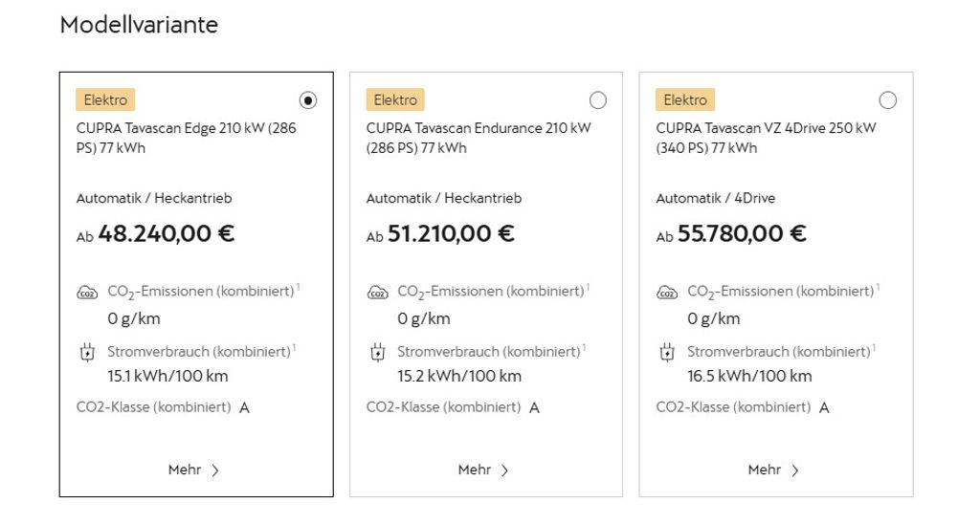The height and width of the screenshot is (524, 980).
Task: Click the CO2 cloud icon on the Tavascan Edge card
Action: pyautogui.click(x=87, y=293)
